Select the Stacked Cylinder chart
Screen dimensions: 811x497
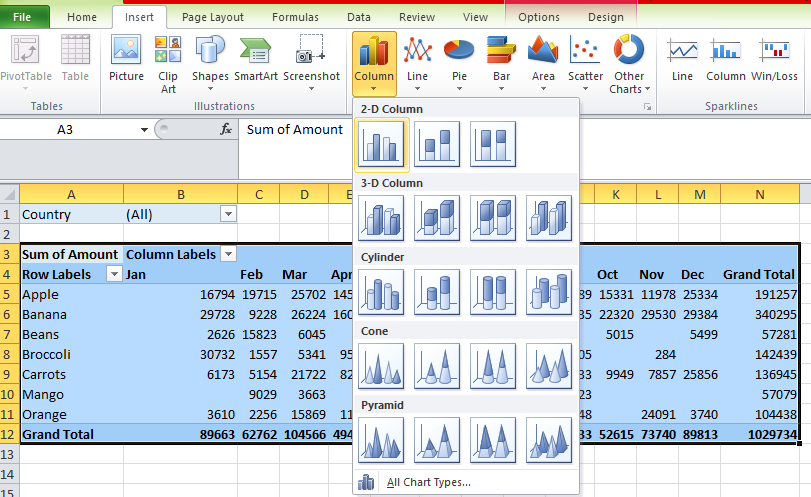point(437,292)
